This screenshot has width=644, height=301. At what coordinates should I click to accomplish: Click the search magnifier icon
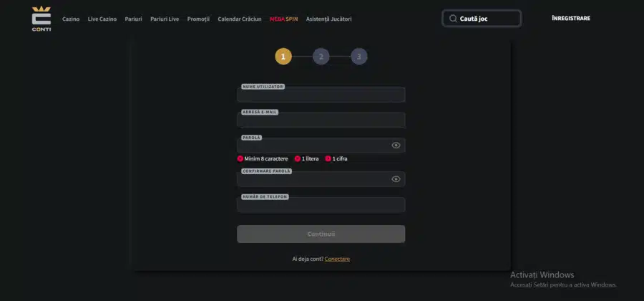(x=453, y=19)
